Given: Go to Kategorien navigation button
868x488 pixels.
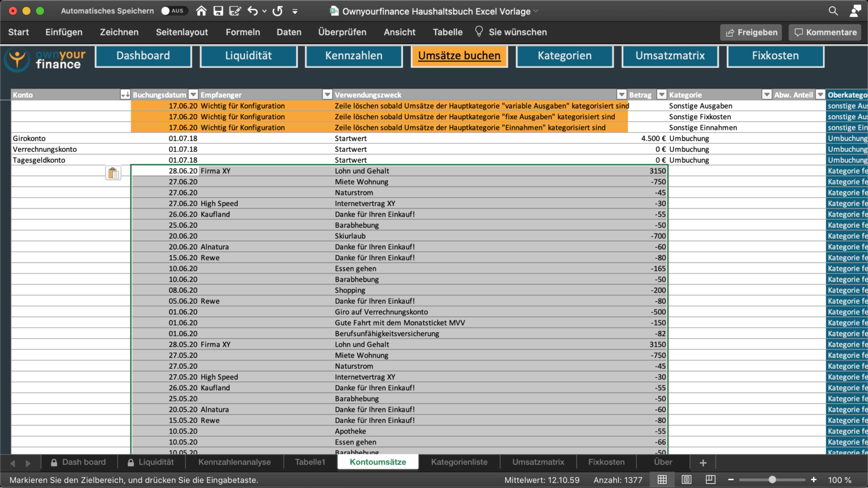Looking at the screenshot, I should [x=565, y=56].
